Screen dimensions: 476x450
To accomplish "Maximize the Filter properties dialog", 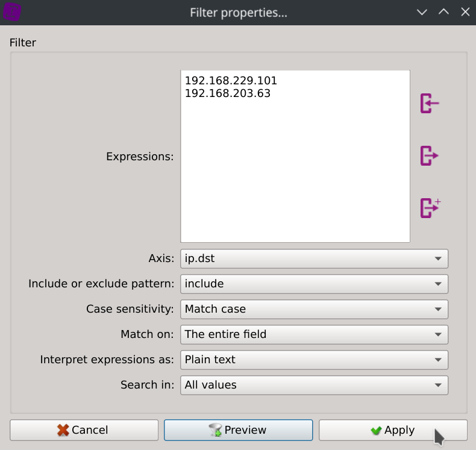I will tap(443, 12).
